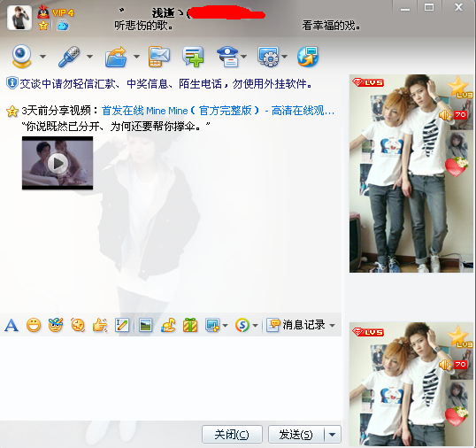Image resolution: width=476 pixels, height=448 pixels.
Task: Insert a picture with image icon
Action: (145, 325)
